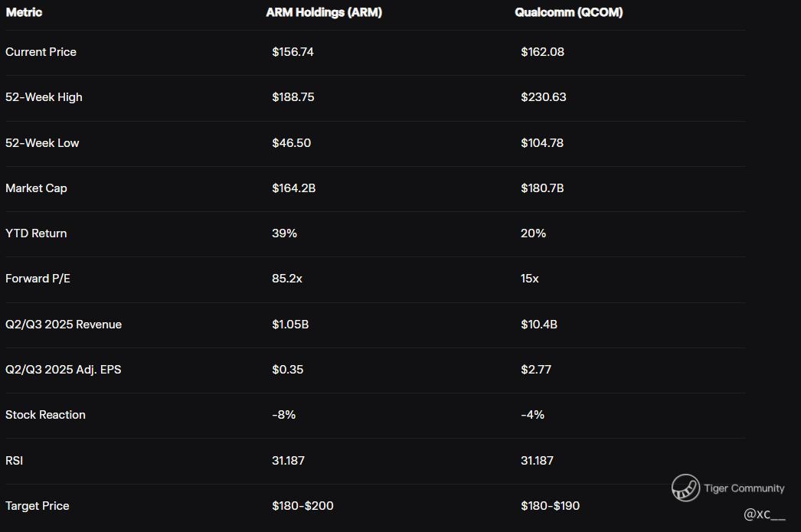Viewport: 801px width, 532px height.
Task: Click the Tiger Community logo icon
Action: (x=685, y=488)
